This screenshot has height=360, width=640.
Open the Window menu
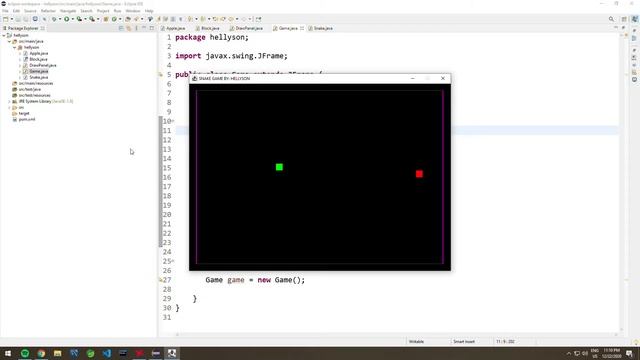tap(133, 11)
